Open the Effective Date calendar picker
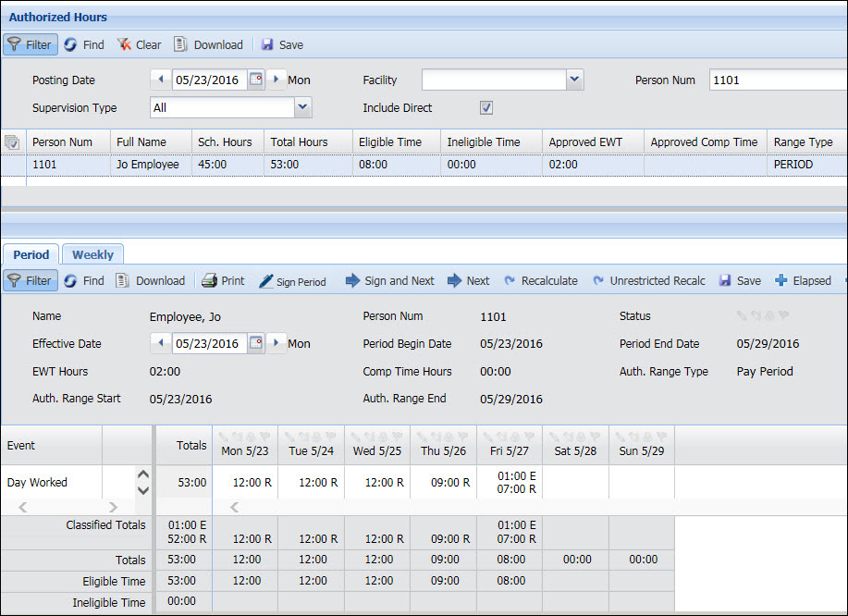Screen dimensions: 848x616 [256, 344]
